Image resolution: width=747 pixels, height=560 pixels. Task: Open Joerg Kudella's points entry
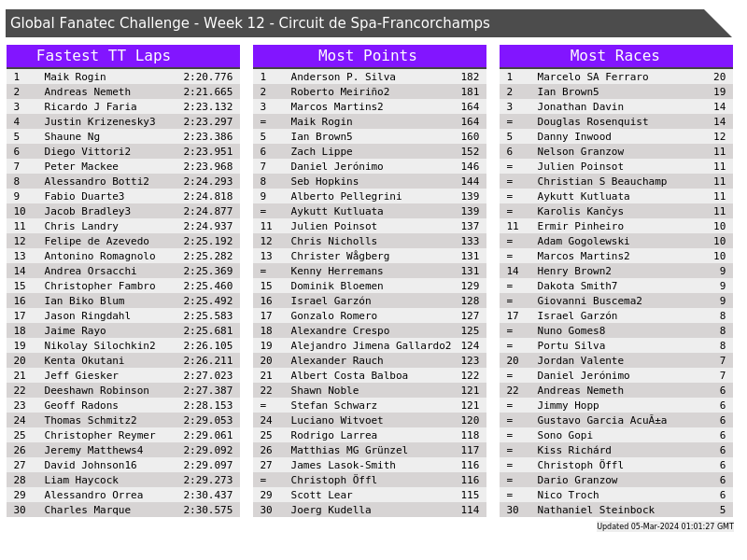coord(331,510)
